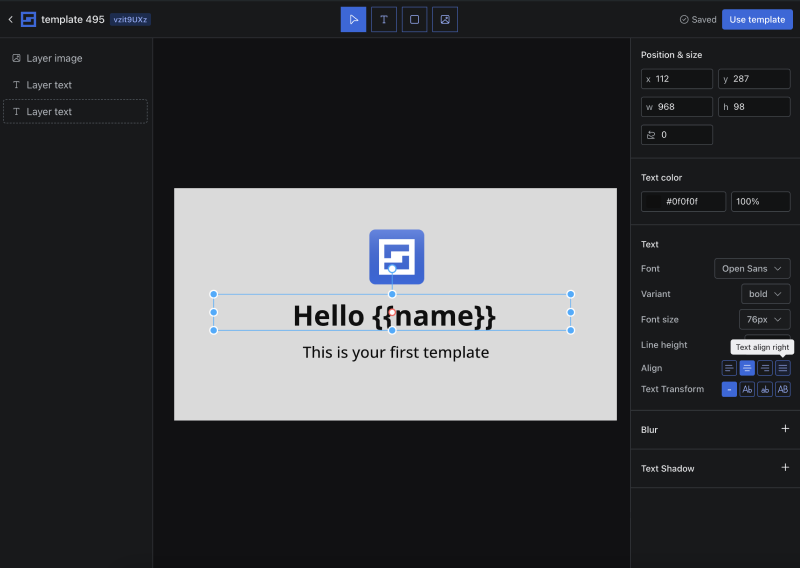Align text to the left
Viewport: 800px width, 568px height.
click(729, 368)
